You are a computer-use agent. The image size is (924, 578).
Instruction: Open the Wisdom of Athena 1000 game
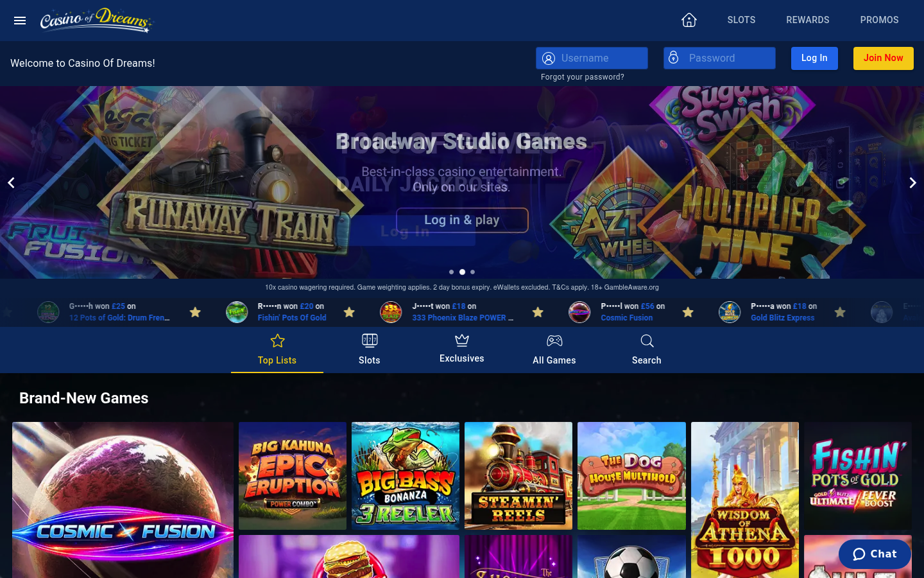point(745,500)
